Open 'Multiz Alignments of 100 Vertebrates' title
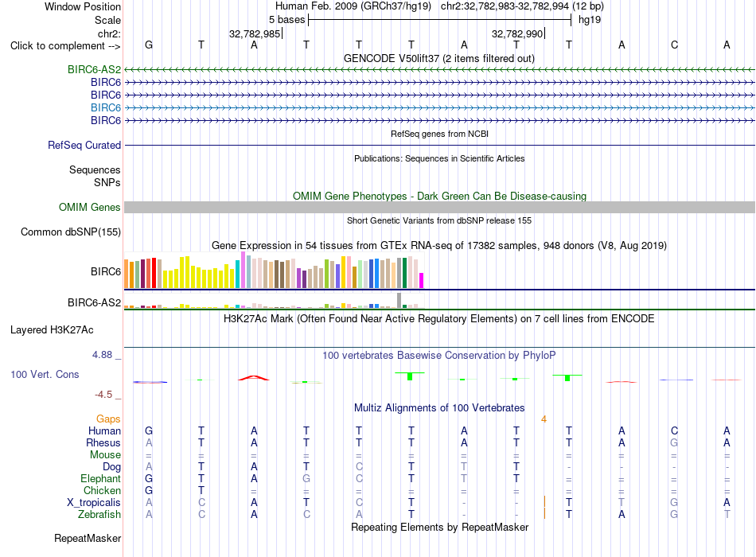 (439, 408)
